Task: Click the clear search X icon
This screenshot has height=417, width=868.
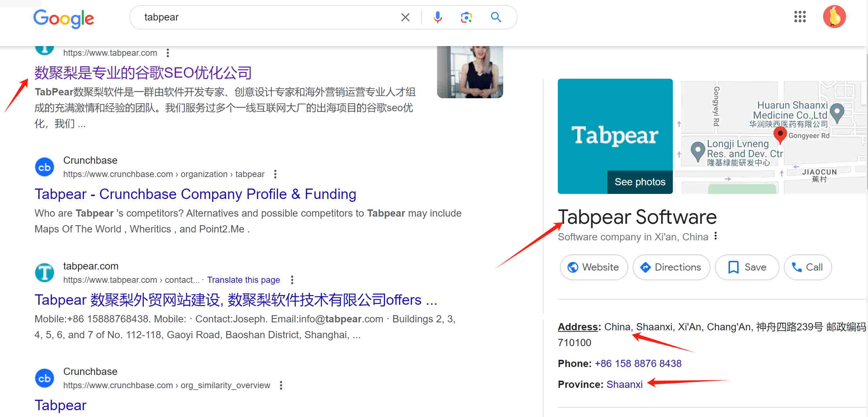Action: click(405, 17)
